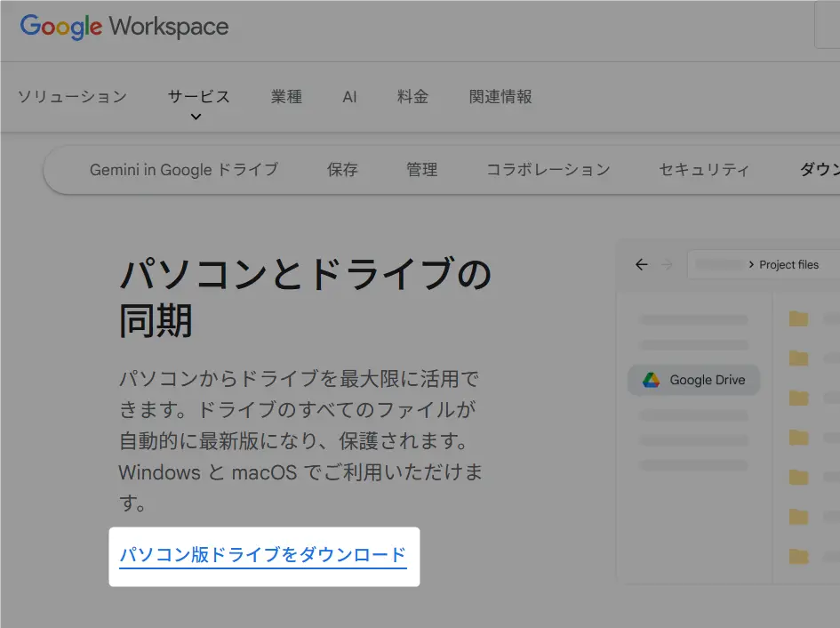Image resolution: width=840 pixels, height=628 pixels.
Task: Click the bottommost folder icon in the file list
Action: point(798,557)
